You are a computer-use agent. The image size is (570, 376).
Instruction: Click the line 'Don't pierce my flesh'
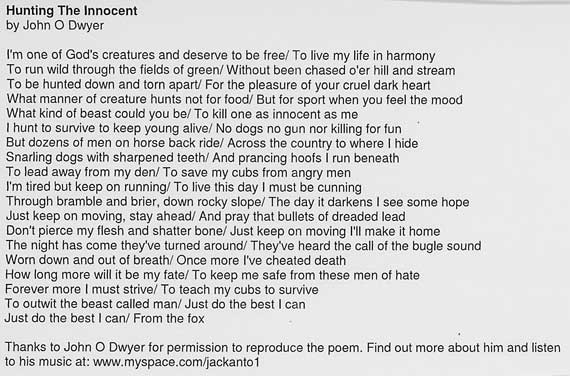pyautogui.click(x=223, y=231)
